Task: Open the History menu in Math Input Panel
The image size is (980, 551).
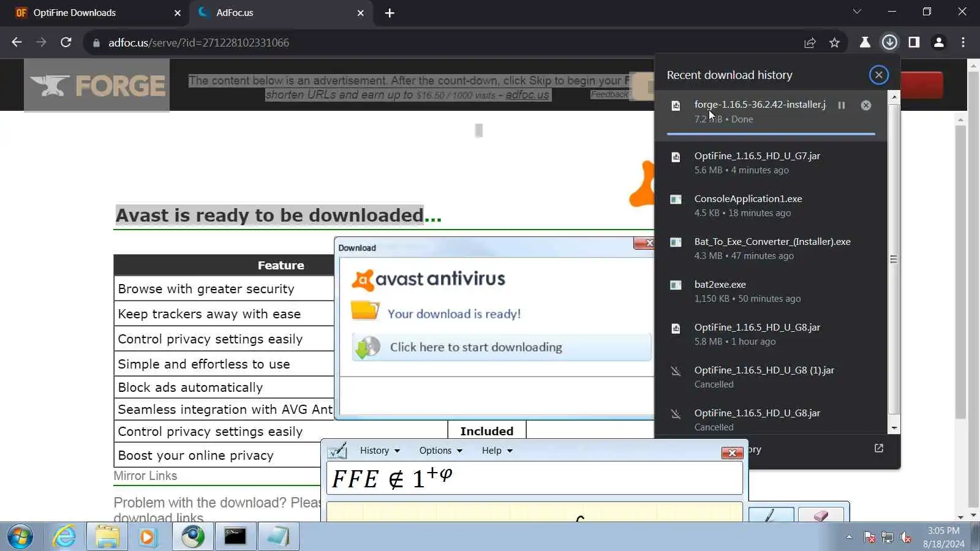Action: pos(380,451)
